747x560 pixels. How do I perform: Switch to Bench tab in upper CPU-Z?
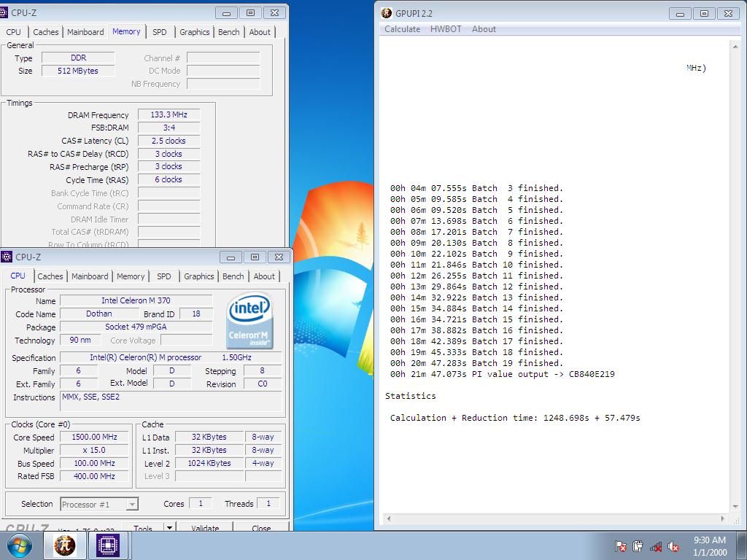pyautogui.click(x=228, y=32)
